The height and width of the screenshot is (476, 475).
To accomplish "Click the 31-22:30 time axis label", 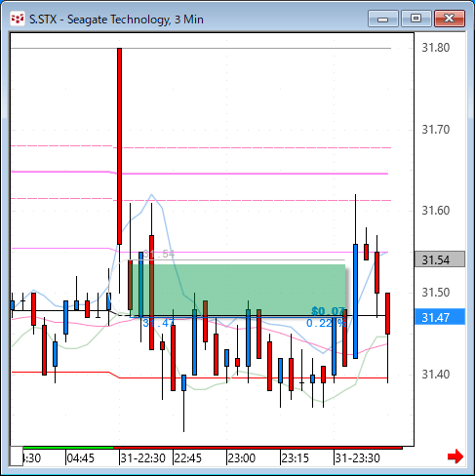I will coord(142,458).
